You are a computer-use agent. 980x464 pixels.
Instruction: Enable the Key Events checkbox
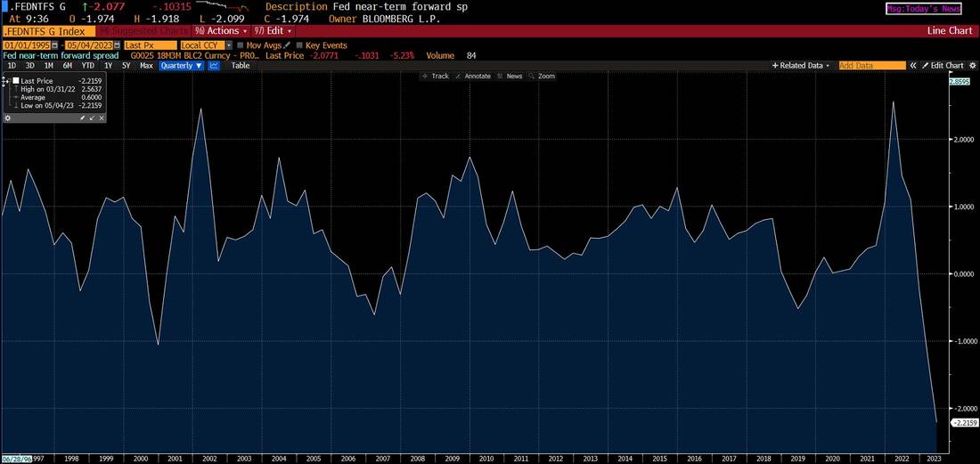point(299,45)
